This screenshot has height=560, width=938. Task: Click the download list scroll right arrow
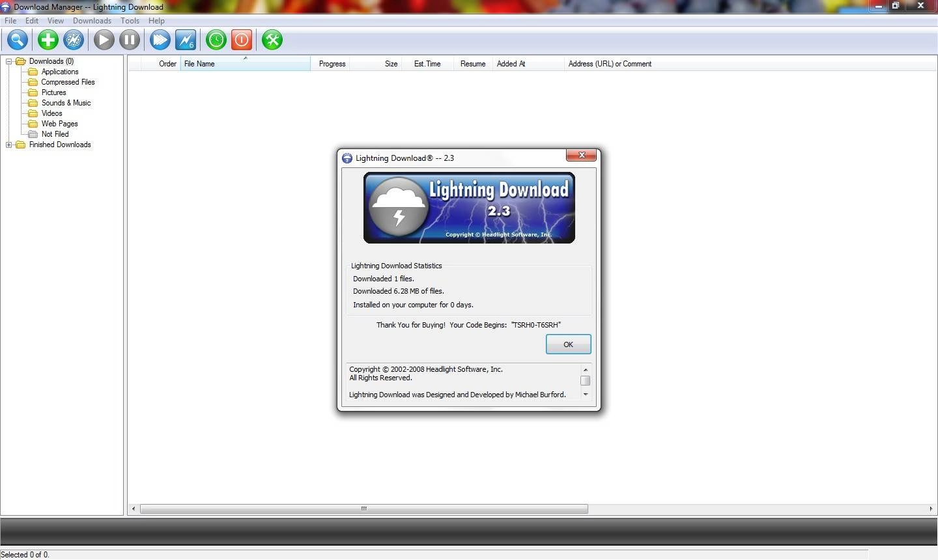tap(930, 509)
